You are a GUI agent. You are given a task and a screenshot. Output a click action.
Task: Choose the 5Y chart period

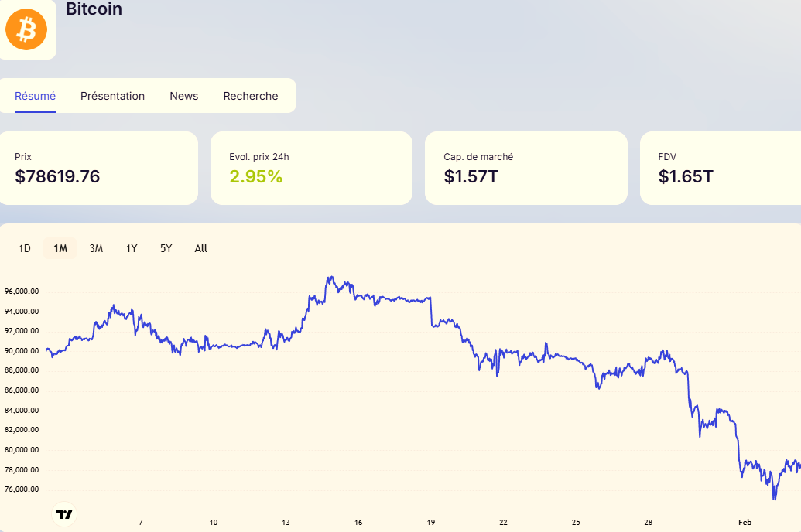pyautogui.click(x=166, y=248)
